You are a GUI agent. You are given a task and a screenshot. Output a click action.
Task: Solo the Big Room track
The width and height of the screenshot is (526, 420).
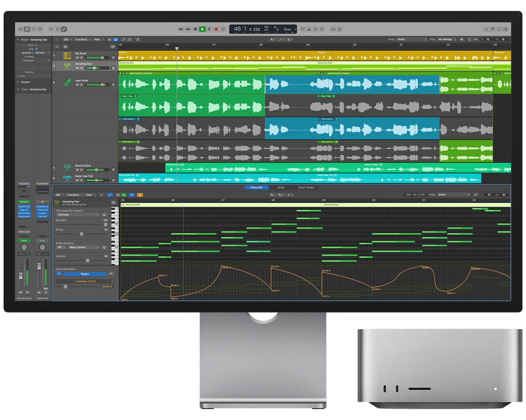(x=82, y=57)
